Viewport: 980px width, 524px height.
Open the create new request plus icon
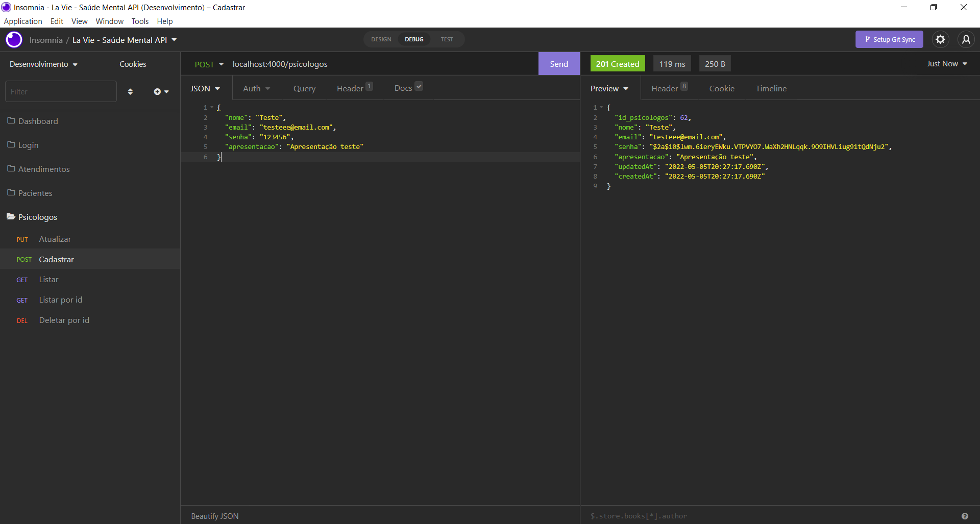pos(161,92)
